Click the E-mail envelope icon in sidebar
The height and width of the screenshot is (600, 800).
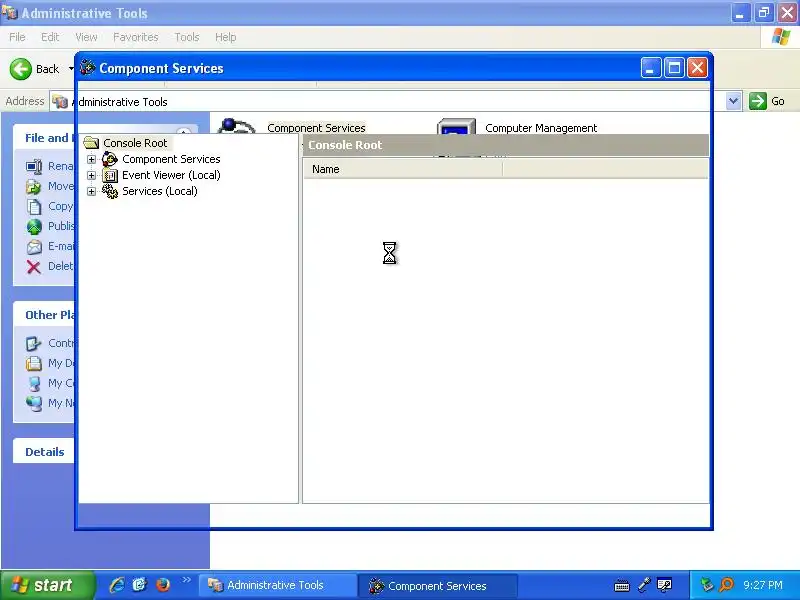coord(34,247)
